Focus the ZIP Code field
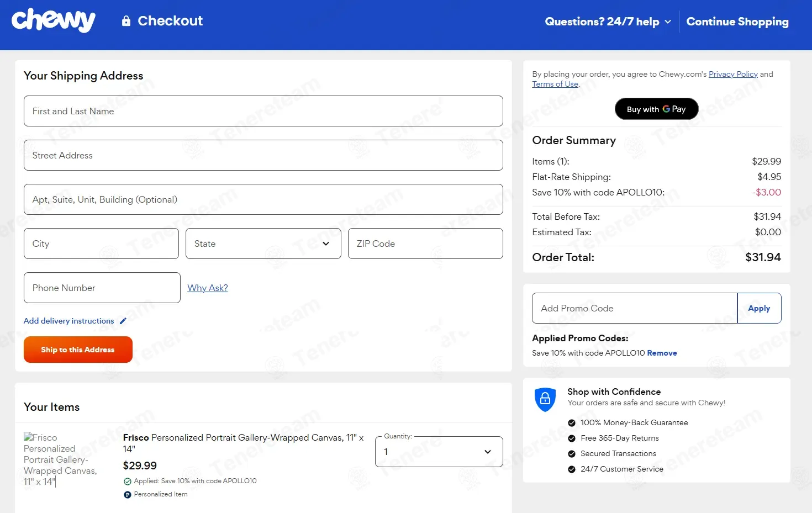This screenshot has height=513, width=812. pos(425,244)
